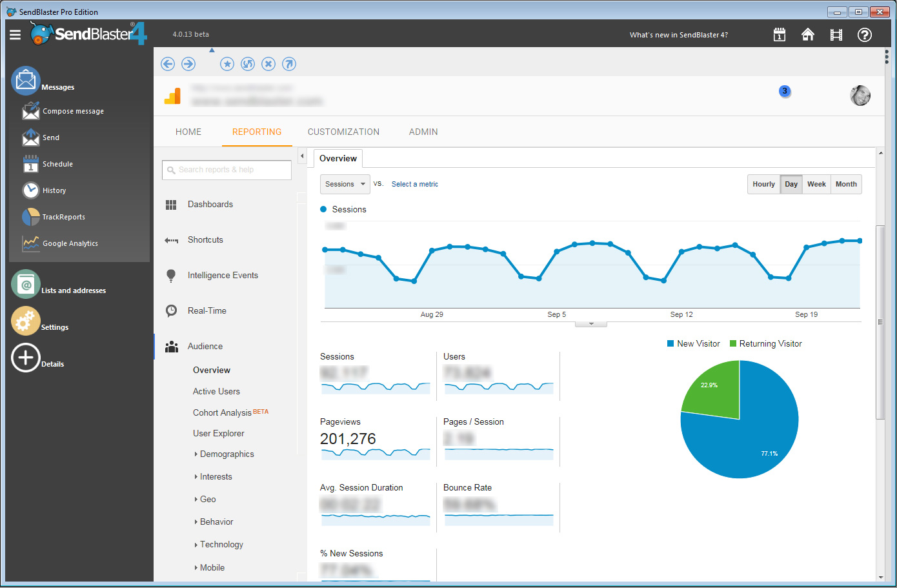Click the browser back arrow icon

click(168, 64)
